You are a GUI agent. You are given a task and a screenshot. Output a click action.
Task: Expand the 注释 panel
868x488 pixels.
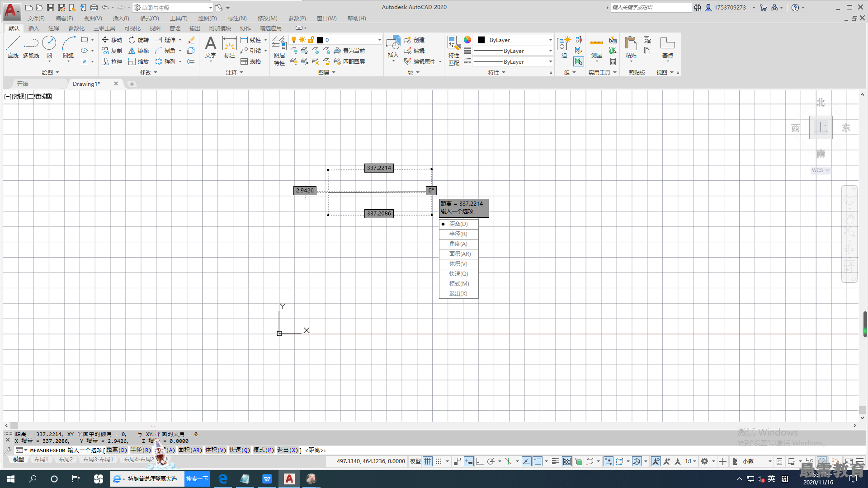coord(235,72)
